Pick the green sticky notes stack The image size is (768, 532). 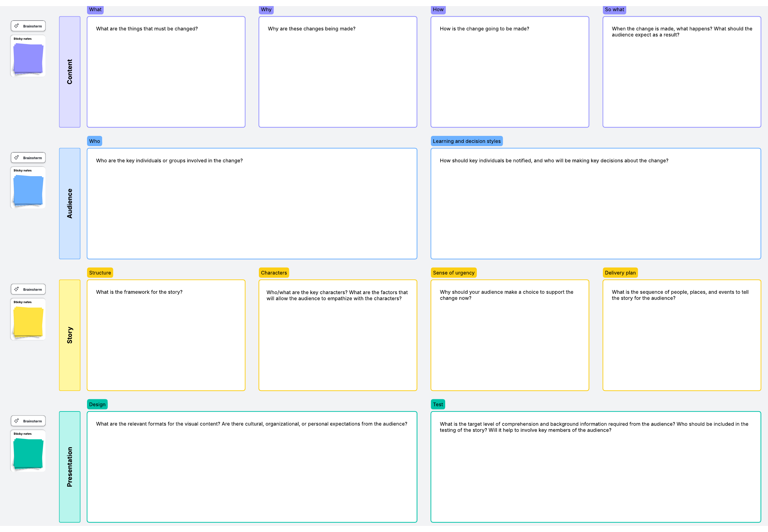(28, 453)
